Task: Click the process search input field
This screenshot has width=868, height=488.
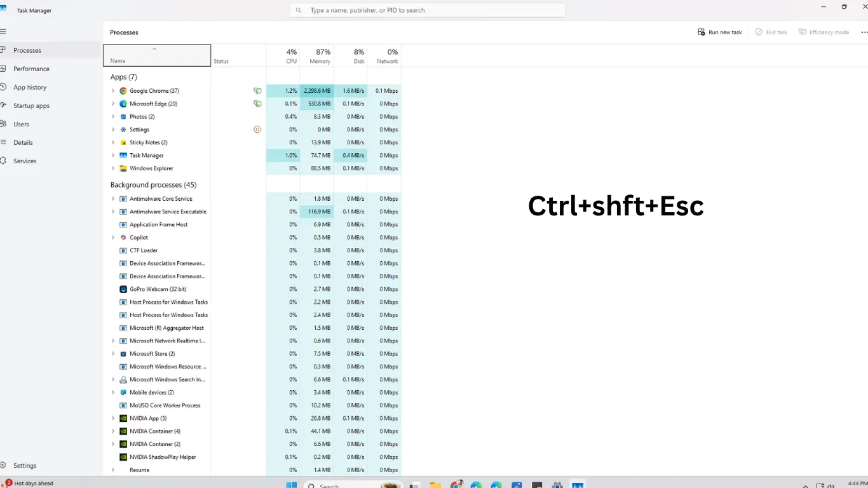Action: [427, 10]
